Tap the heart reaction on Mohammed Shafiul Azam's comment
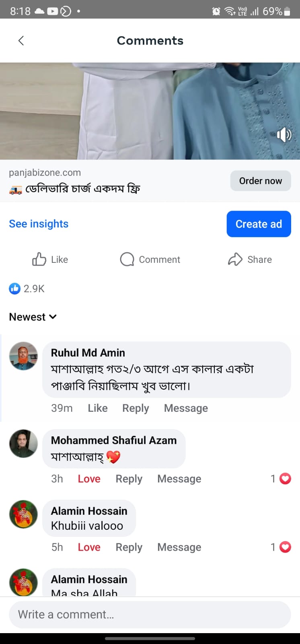Image resolution: width=300 pixels, height=644 pixels. [285, 479]
